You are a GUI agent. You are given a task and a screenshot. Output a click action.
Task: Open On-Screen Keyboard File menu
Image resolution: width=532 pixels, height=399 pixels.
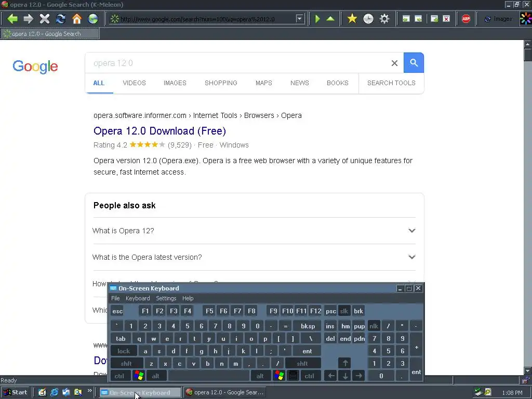click(x=115, y=298)
